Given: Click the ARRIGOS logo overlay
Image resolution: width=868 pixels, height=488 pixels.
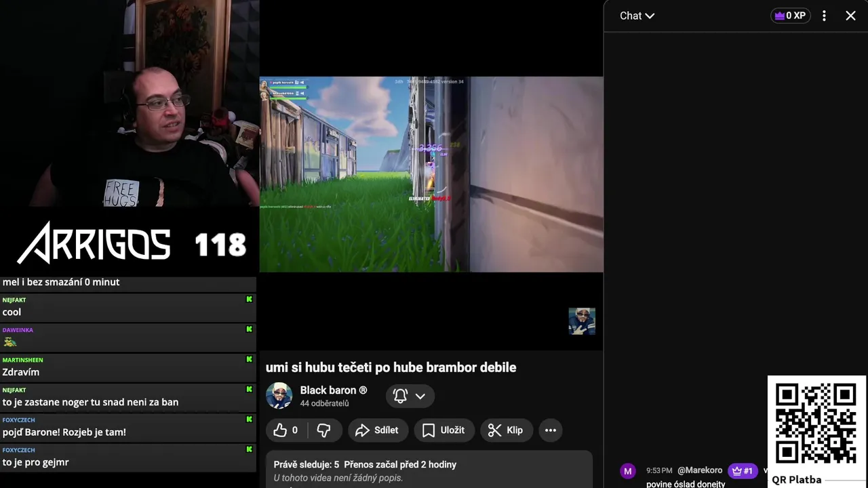Looking at the screenshot, I should click(x=94, y=243).
